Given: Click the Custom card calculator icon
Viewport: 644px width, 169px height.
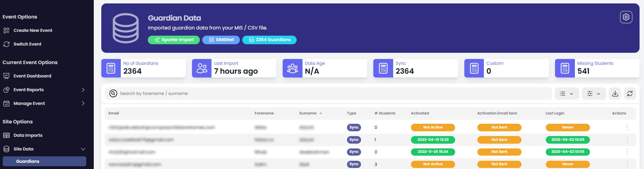Looking at the screenshot, I should click(x=474, y=68).
